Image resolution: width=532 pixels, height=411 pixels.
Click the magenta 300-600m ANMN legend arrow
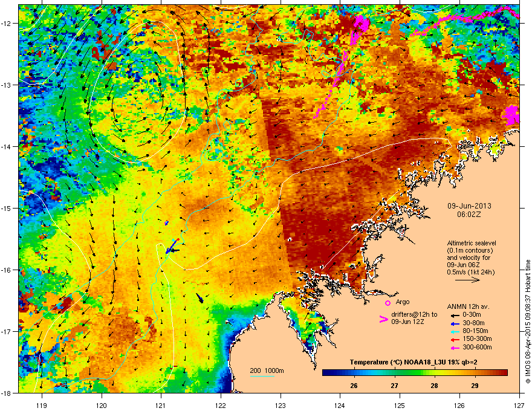click(454, 348)
